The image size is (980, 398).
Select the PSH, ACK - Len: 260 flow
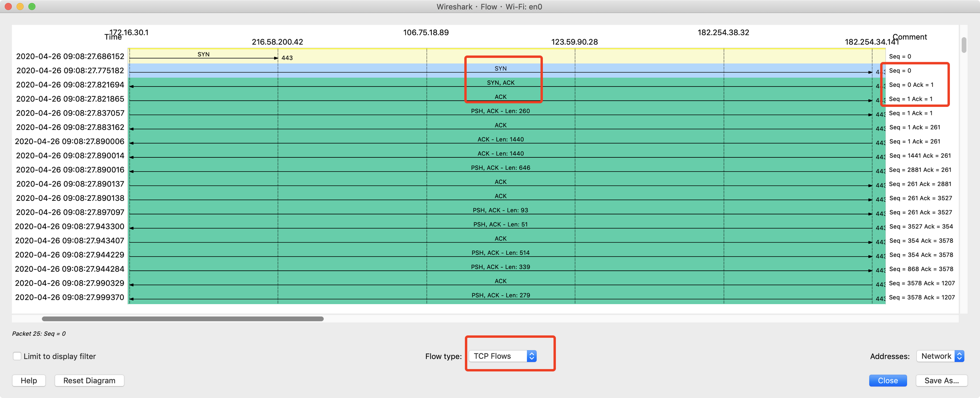point(500,111)
